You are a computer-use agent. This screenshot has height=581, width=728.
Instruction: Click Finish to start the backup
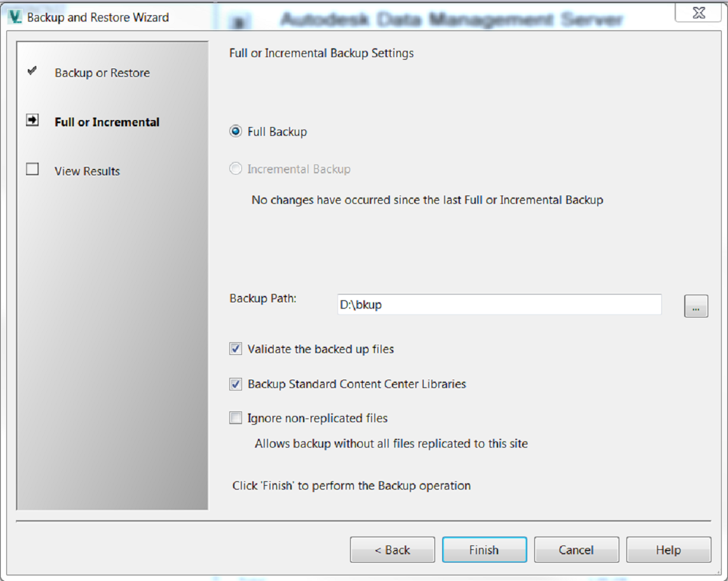click(x=484, y=549)
